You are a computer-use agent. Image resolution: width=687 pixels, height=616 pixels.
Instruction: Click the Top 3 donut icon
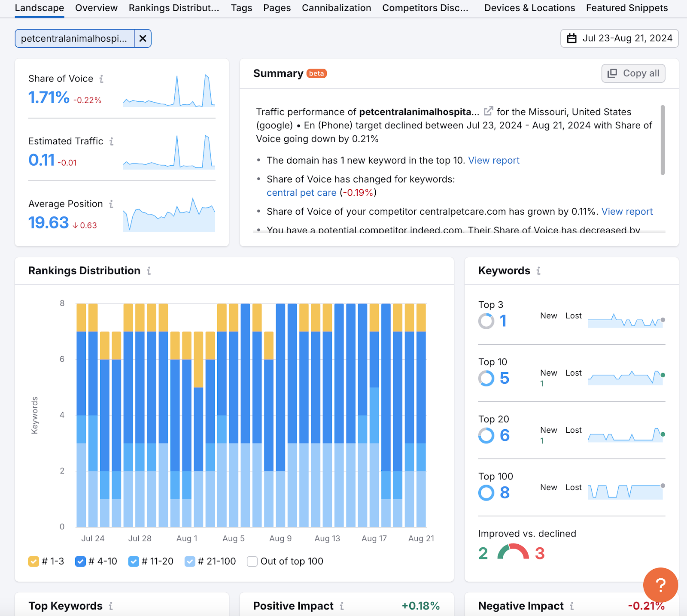(x=486, y=321)
